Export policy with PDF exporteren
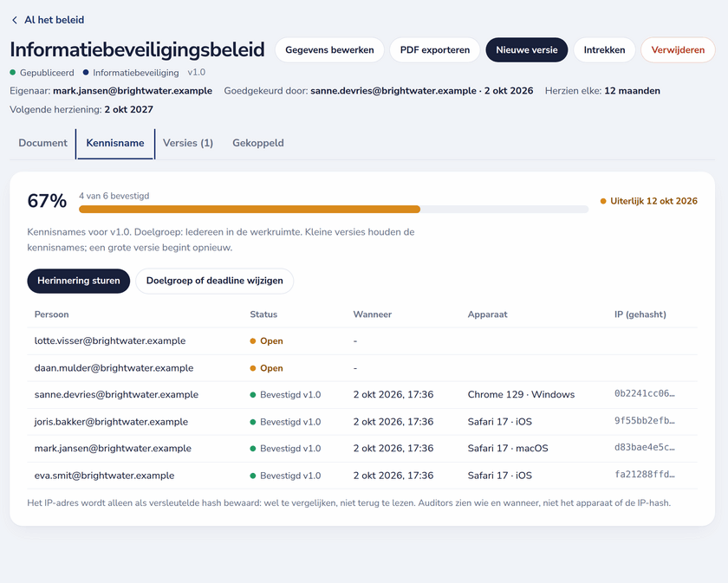Viewport: 728px width, 583px height. (434, 49)
